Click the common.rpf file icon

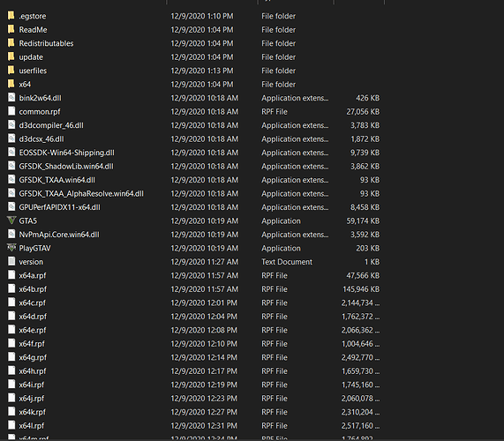tap(11, 111)
